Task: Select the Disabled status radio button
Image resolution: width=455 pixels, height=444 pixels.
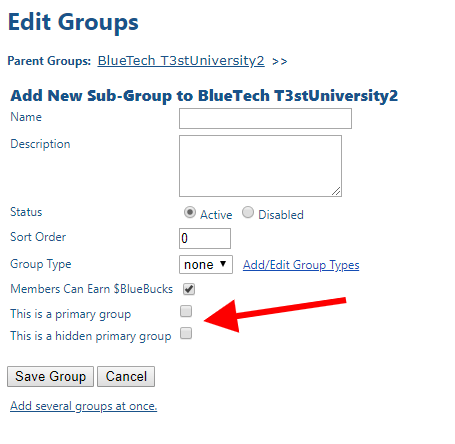Action: click(248, 212)
